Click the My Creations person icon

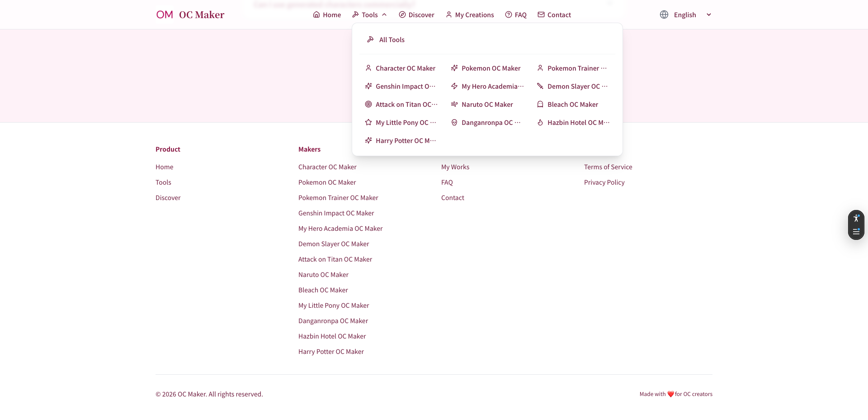[448, 14]
